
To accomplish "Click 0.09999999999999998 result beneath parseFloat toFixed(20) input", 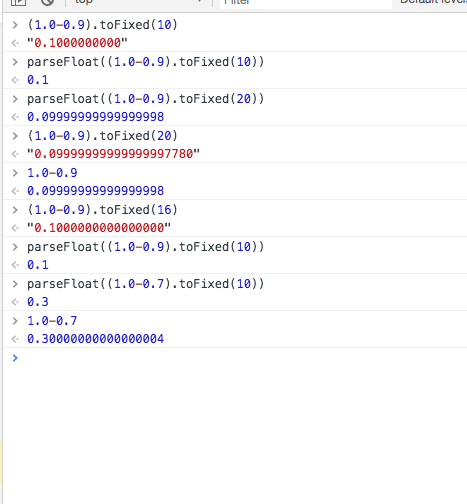I will (96, 117).
